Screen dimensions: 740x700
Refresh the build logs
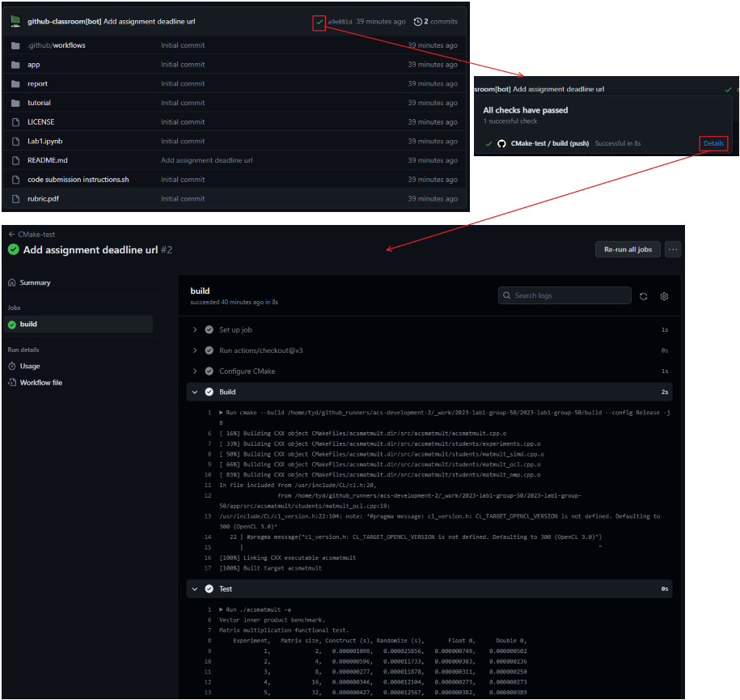(643, 296)
